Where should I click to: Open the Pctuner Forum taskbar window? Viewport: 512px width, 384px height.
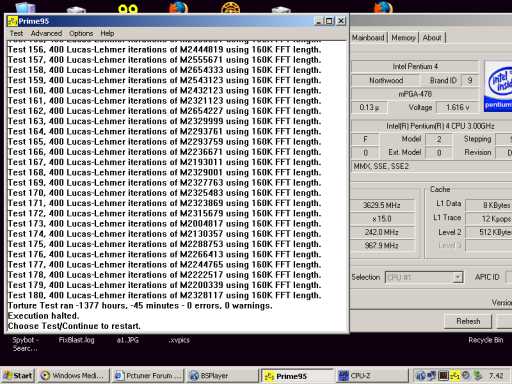(x=148, y=376)
